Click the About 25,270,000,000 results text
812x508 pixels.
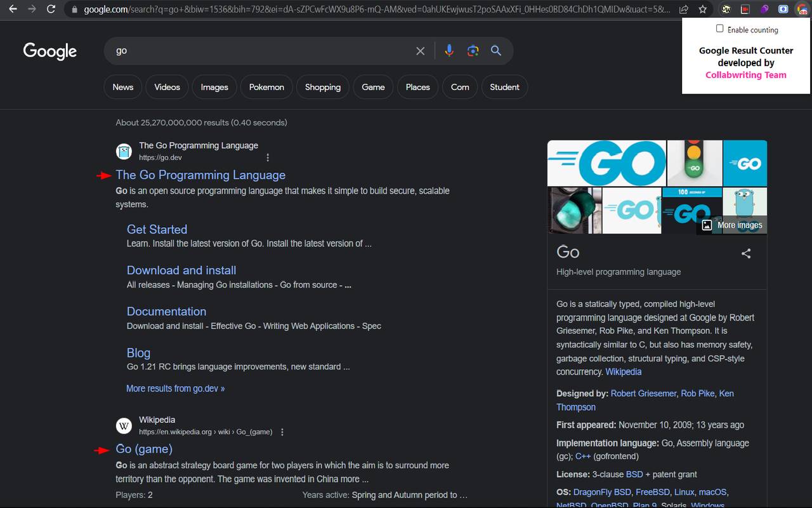[201, 123]
